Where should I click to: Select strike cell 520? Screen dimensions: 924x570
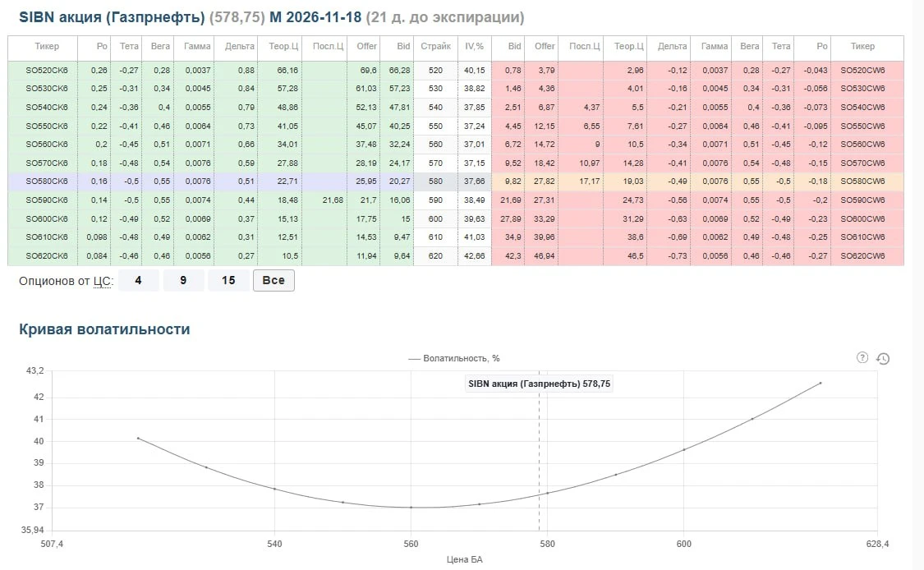435,70
